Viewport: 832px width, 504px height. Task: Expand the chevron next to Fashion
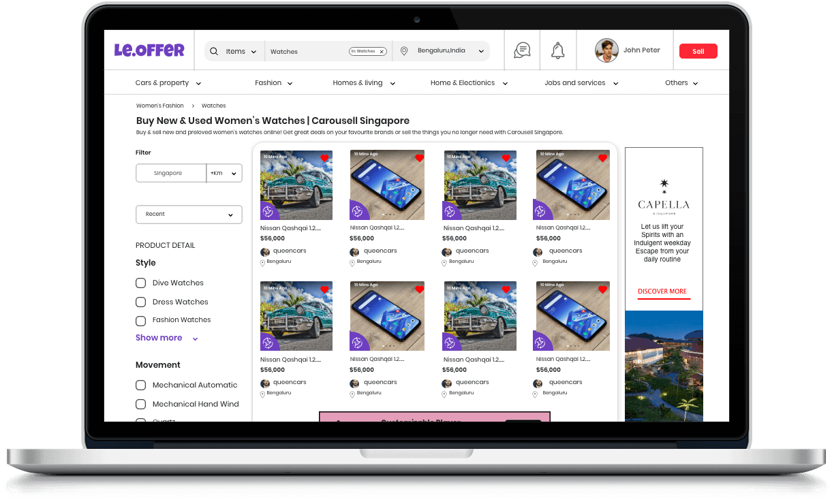290,84
